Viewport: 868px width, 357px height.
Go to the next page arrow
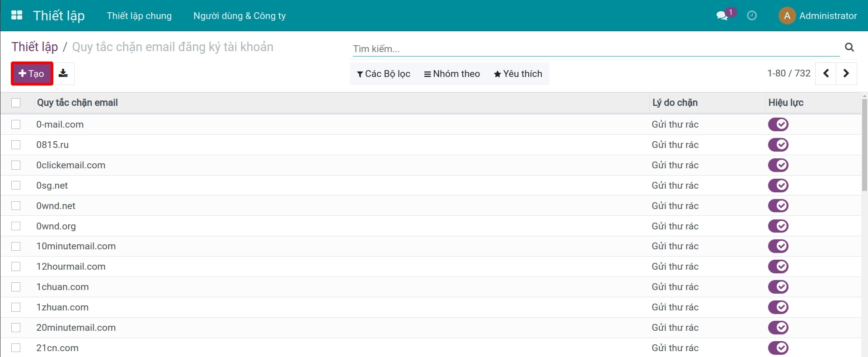[846, 73]
